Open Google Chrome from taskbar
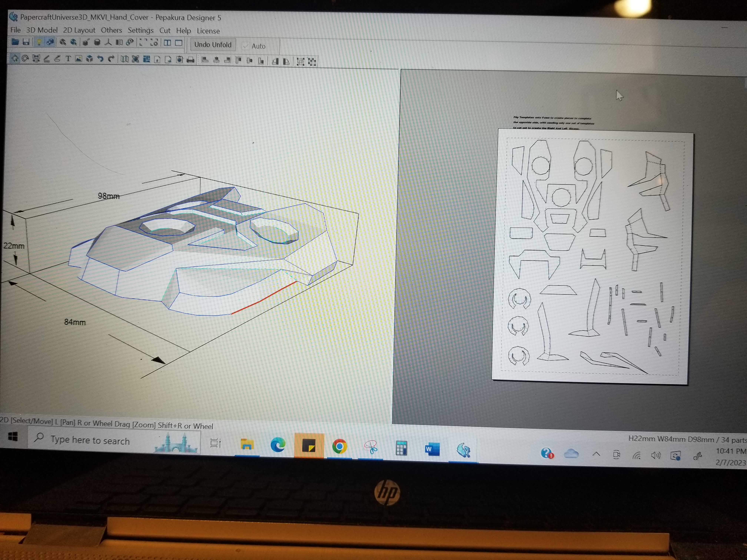The image size is (747, 560). coord(340,447)
